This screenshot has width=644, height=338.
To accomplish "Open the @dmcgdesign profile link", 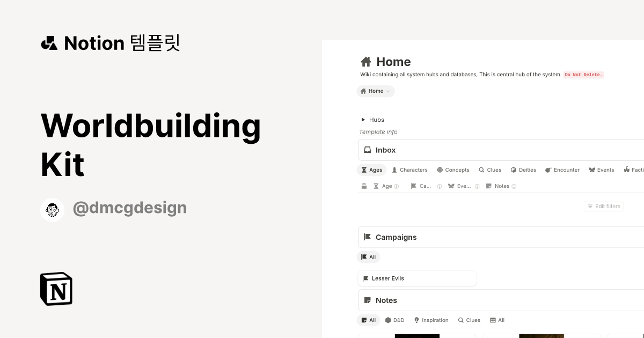I will pyautogui.click(x=130, y=208).
